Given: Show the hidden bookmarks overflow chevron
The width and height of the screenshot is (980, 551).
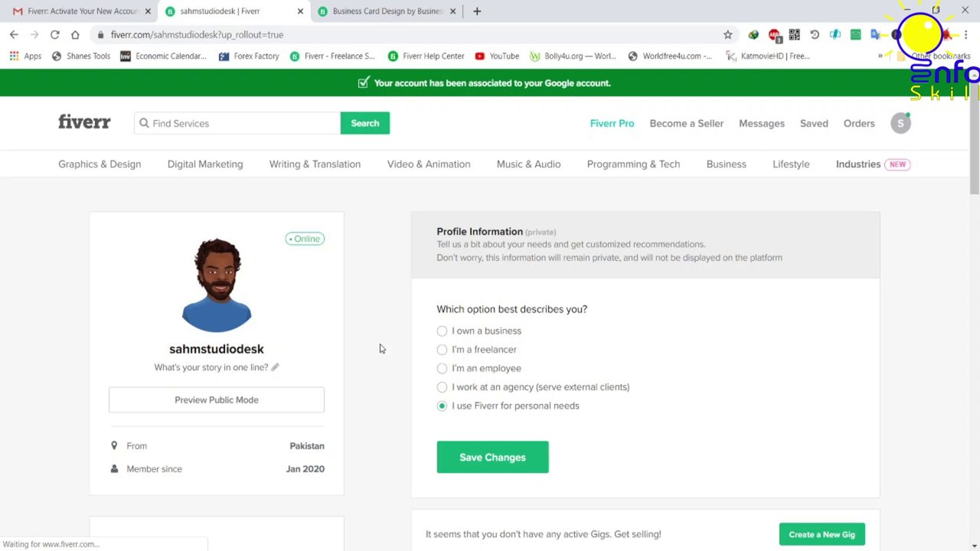Looking at the screenshot, I should [880, 56].
